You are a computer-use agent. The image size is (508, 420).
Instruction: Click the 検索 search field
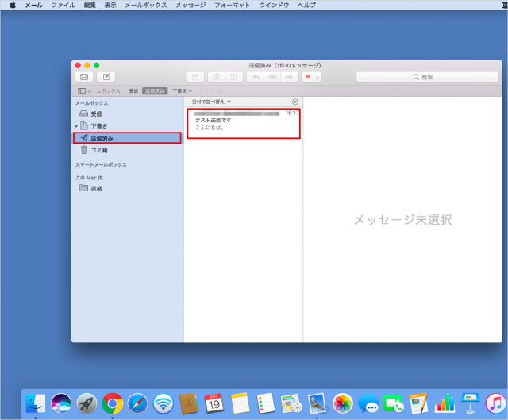point(427,77)
